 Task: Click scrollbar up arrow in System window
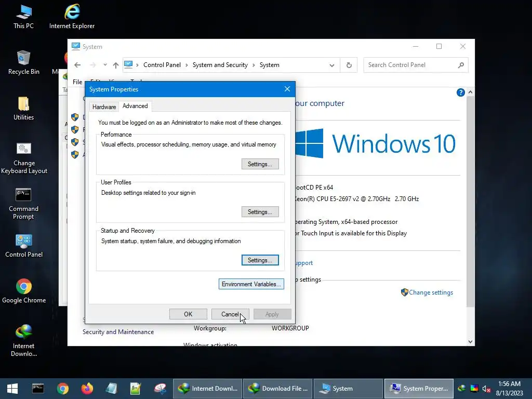(x=470, y=92)
